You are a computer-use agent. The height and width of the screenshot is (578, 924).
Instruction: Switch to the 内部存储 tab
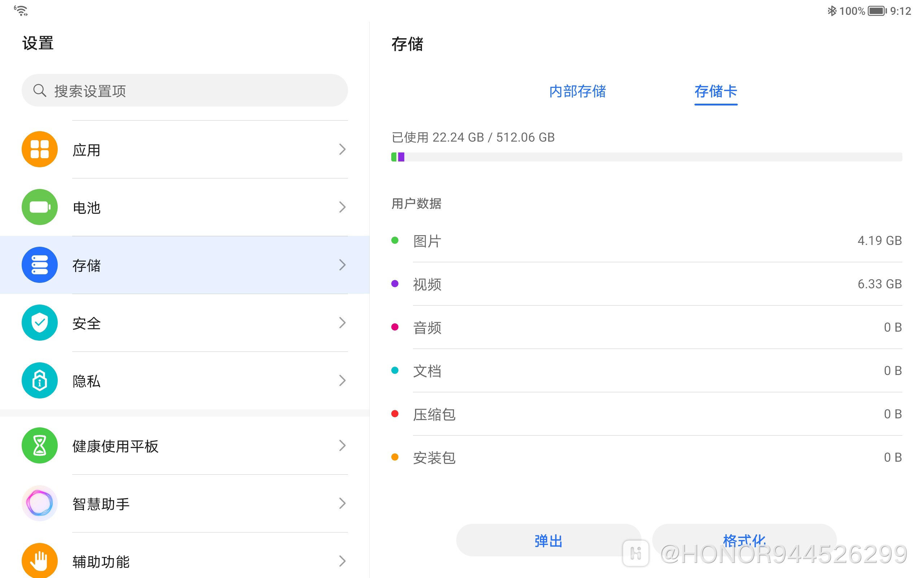pyautogui.click(x=577, y=91)
